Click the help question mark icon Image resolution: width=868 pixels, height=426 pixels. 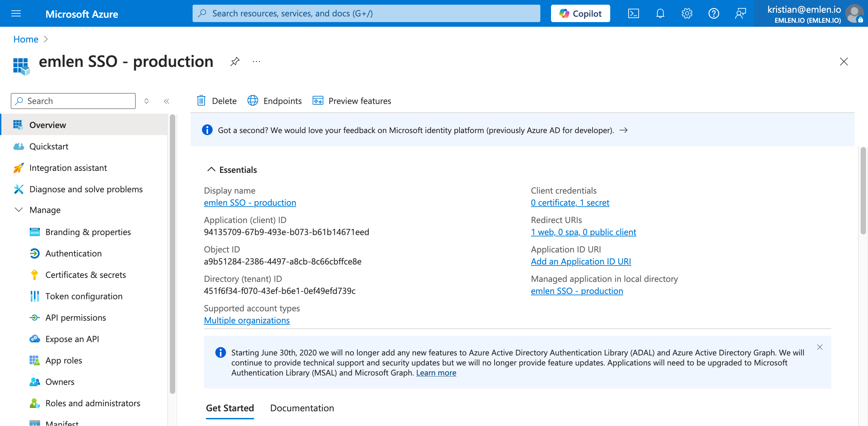point(714,13)
